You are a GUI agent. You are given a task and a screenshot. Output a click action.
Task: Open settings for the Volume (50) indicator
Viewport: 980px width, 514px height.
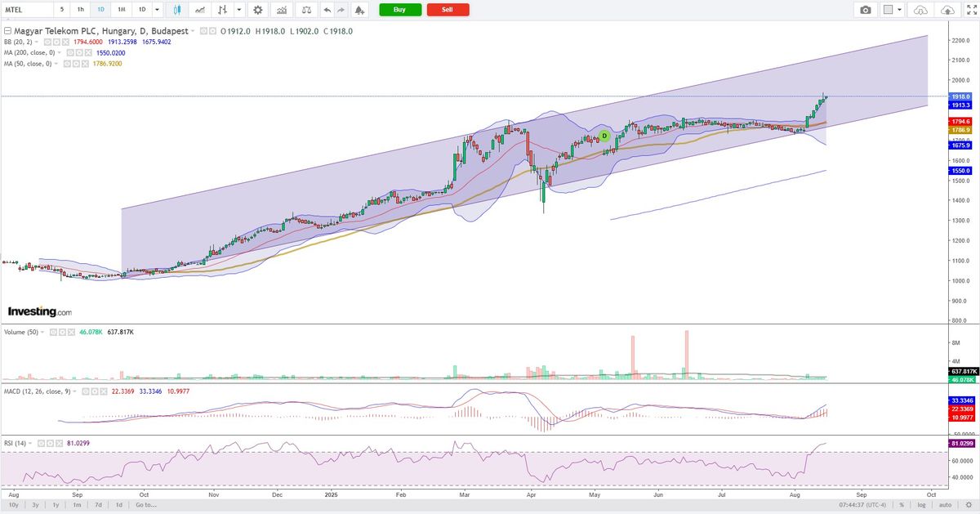click(62, 333)
